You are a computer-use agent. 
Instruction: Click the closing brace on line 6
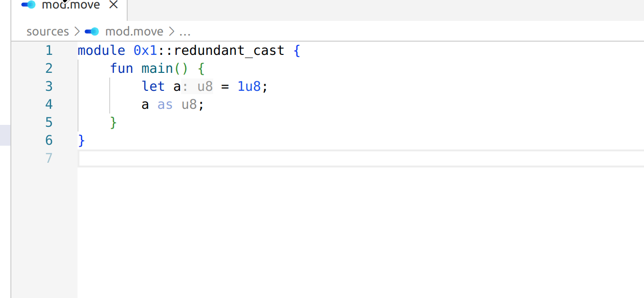(80, 140)
